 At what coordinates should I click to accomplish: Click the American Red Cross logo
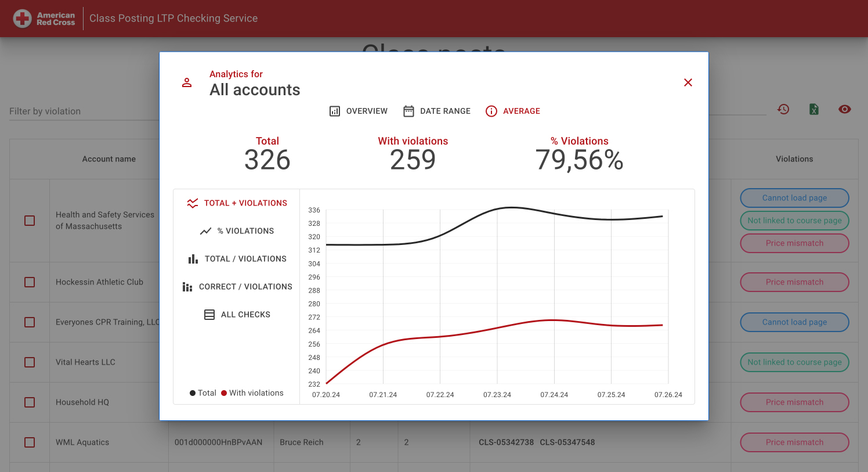[x=45, y=19]
